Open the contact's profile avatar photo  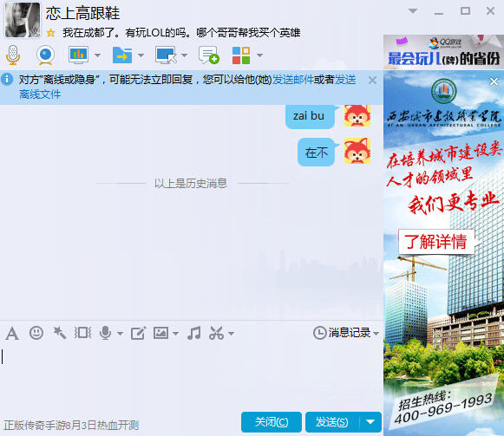click(x=23, y=20)
